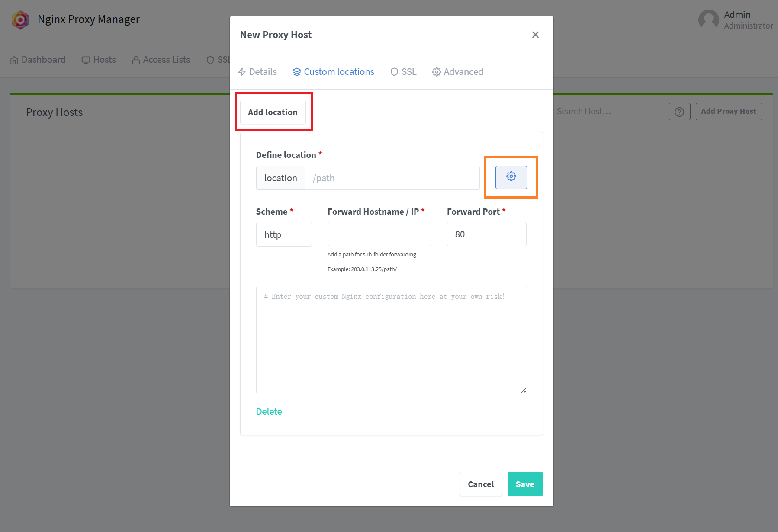This screenshot has height=532, width=778.
Task: Select the Dashboard house icon
Action: tap(14, 60)
